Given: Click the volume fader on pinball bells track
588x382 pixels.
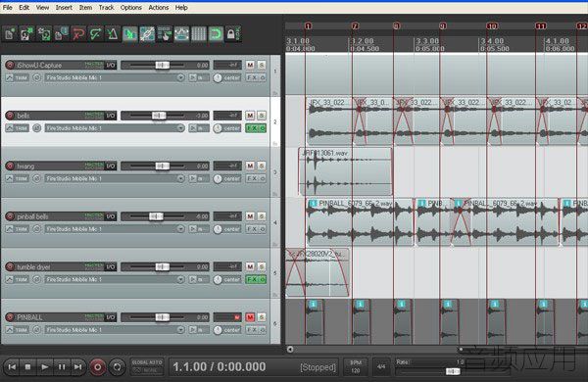Looking at the screenshot, I should [156, 216].
